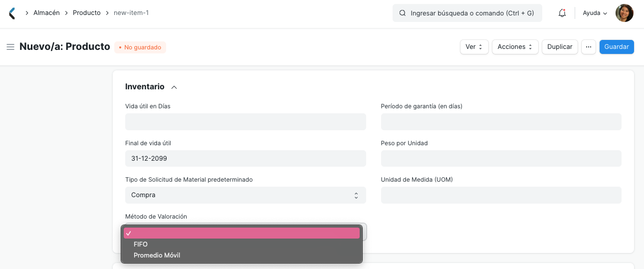Open the notifications bell
The height and width of the screenshot is (269, 644).
(562, 13)
